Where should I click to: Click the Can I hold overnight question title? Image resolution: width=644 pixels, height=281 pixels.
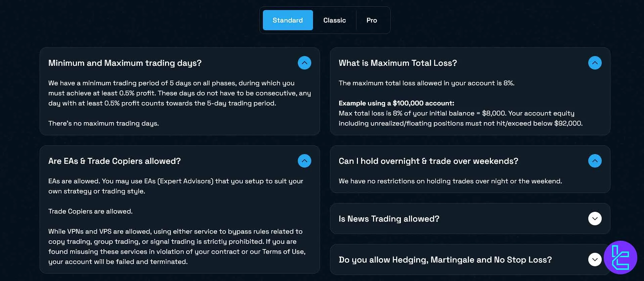[x=428, y=161]
